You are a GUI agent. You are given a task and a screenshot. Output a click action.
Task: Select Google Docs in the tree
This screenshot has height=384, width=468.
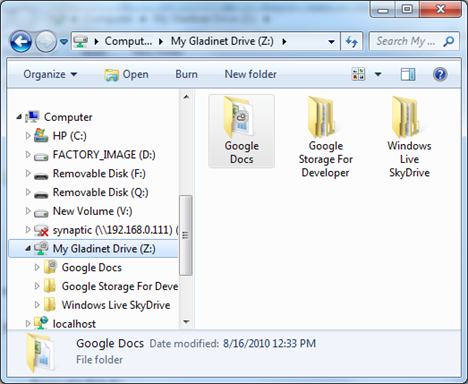click(92, 268)
